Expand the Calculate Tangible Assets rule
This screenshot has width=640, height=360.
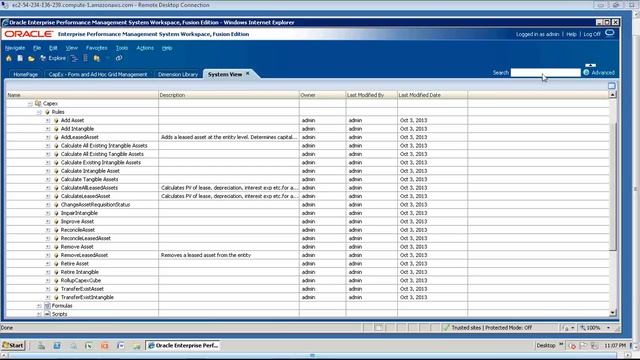(48, 180)
